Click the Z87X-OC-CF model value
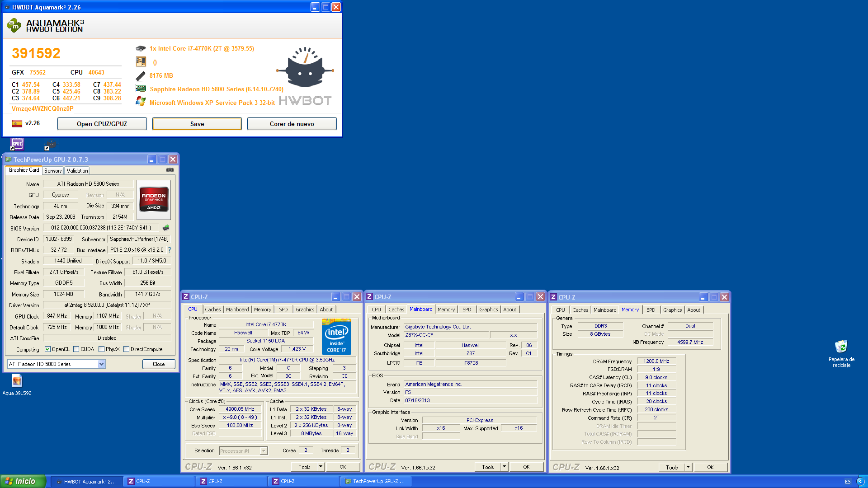The width and height of the screenshot is (868, 488). (x=446, y=335)
